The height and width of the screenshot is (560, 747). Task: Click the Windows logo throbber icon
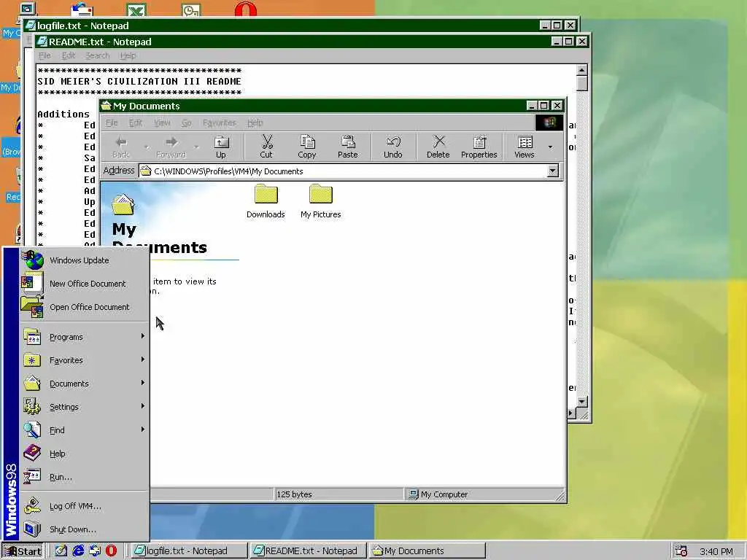[x=549, y=122]
